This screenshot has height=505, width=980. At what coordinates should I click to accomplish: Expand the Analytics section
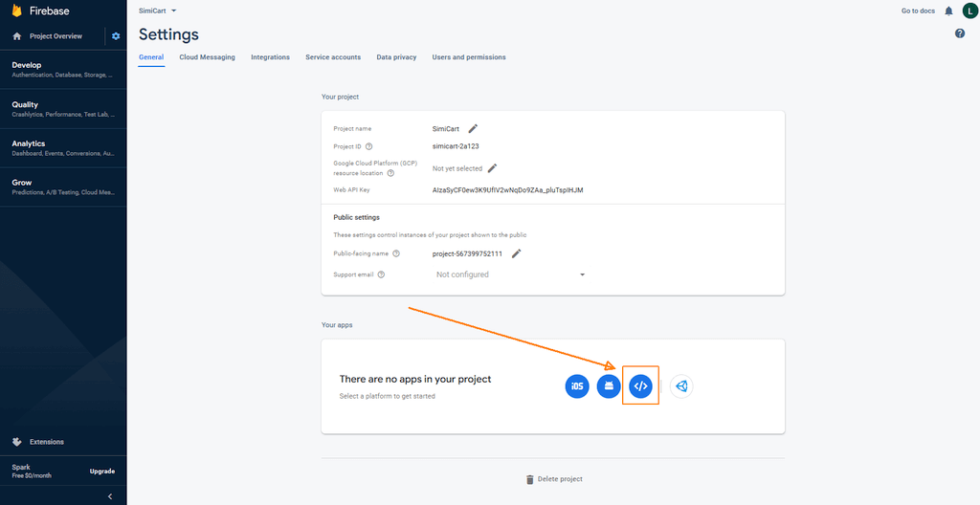(63, 148)
